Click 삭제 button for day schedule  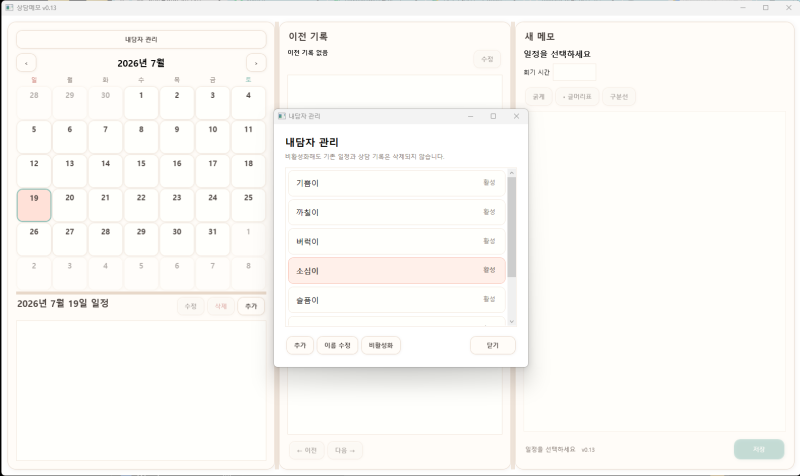pyautogui.click(x=220, y=306)
